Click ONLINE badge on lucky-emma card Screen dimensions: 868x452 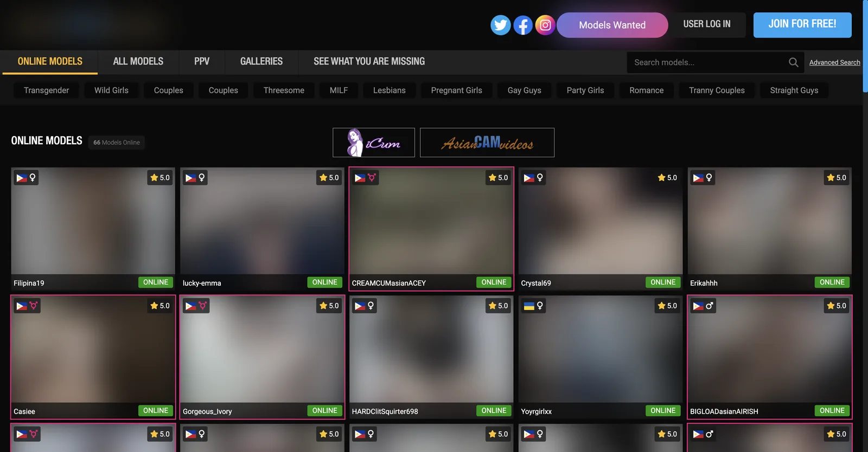coord(324,282)
